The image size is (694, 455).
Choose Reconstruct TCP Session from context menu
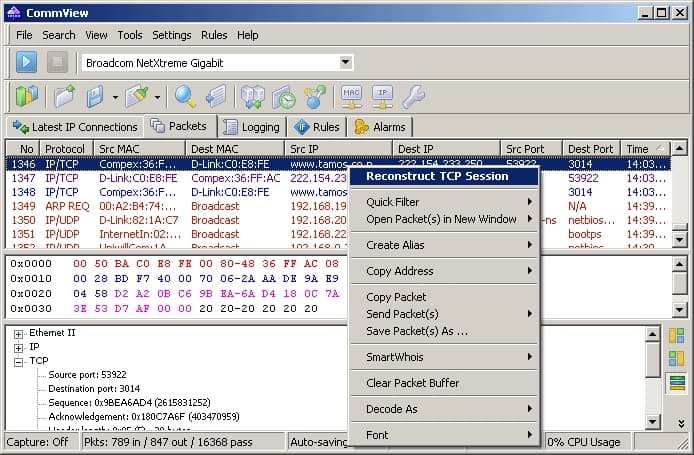pyautogui.click(x=437, y=176)
